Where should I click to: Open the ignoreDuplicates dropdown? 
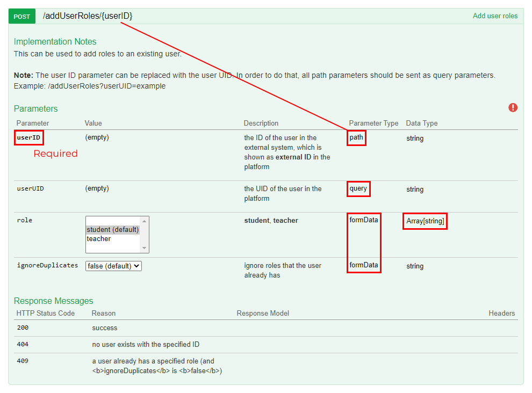coord(113,266)
